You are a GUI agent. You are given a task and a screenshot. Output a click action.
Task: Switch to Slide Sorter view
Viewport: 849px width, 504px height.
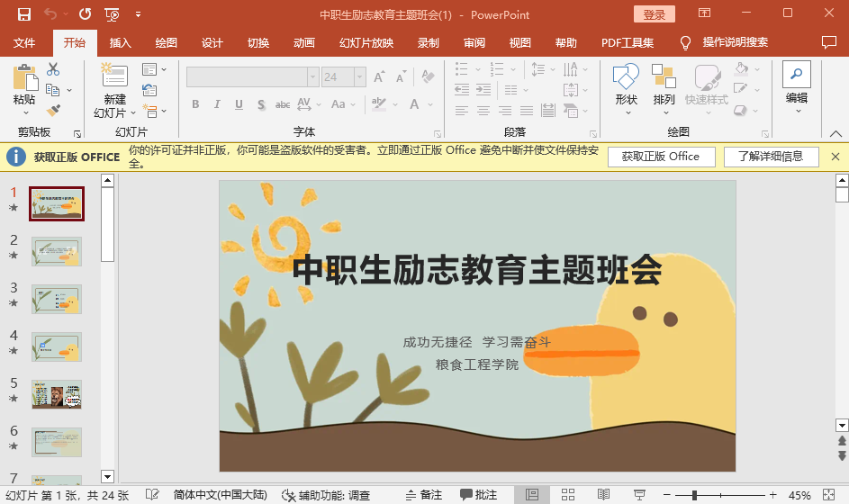coord(568,495)
